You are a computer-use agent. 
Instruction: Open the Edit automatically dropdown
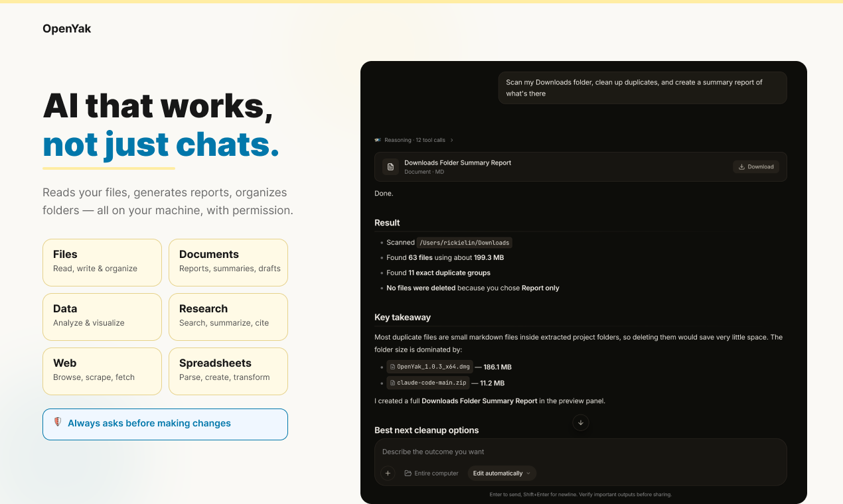[x=501, y=473]
